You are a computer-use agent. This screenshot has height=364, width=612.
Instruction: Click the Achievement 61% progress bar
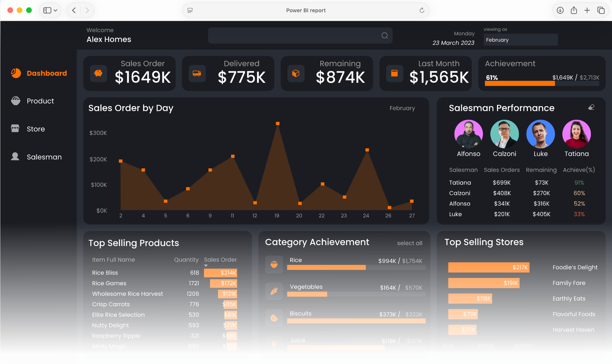[542, 84]
